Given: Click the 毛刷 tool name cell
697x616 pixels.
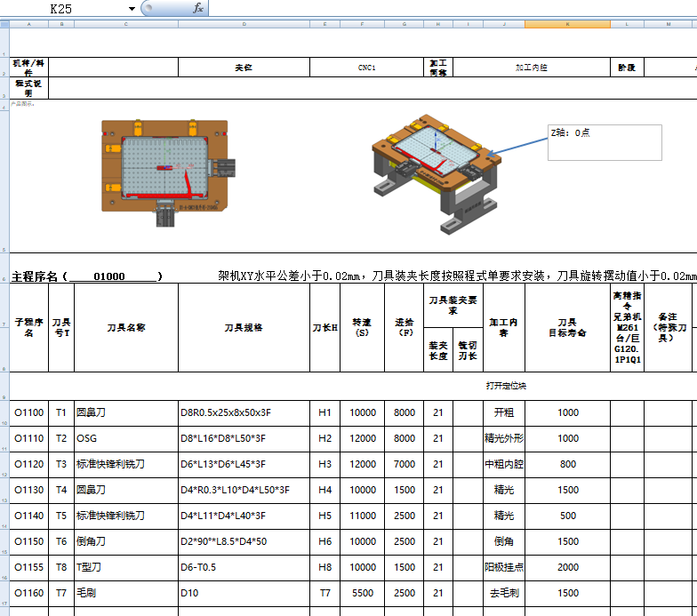Looking at the screenshot, I should tap(126, 594).
